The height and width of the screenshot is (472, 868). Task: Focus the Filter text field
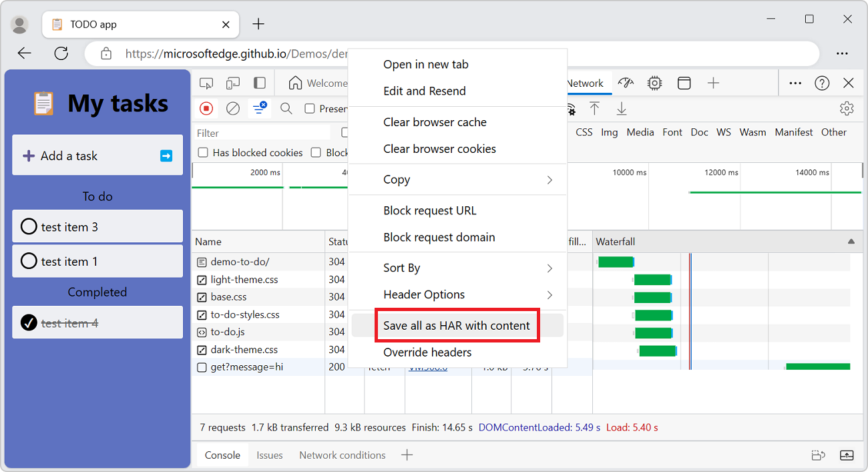click(263, 133)
